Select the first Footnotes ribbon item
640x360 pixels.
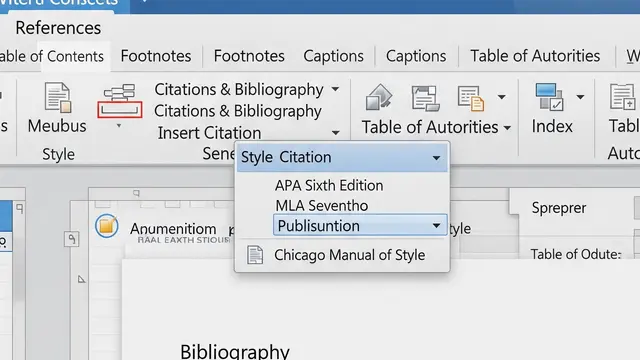156,56
